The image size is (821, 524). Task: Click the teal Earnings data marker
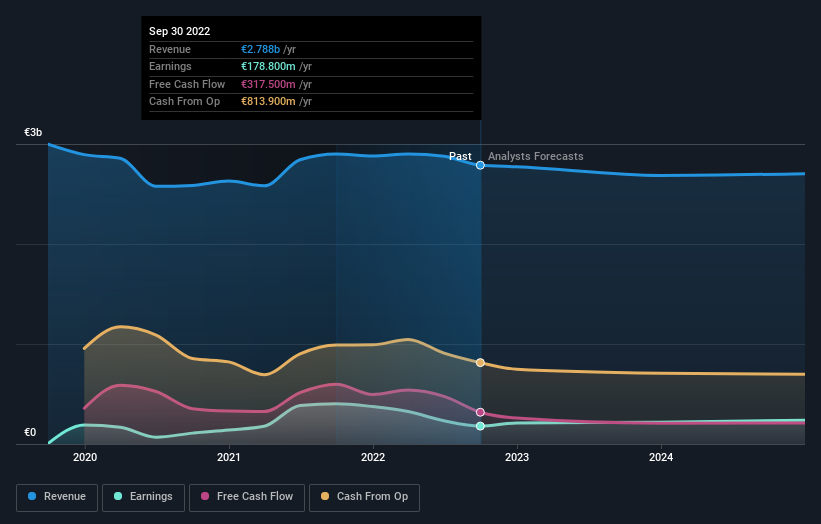[x=480, y=426]
